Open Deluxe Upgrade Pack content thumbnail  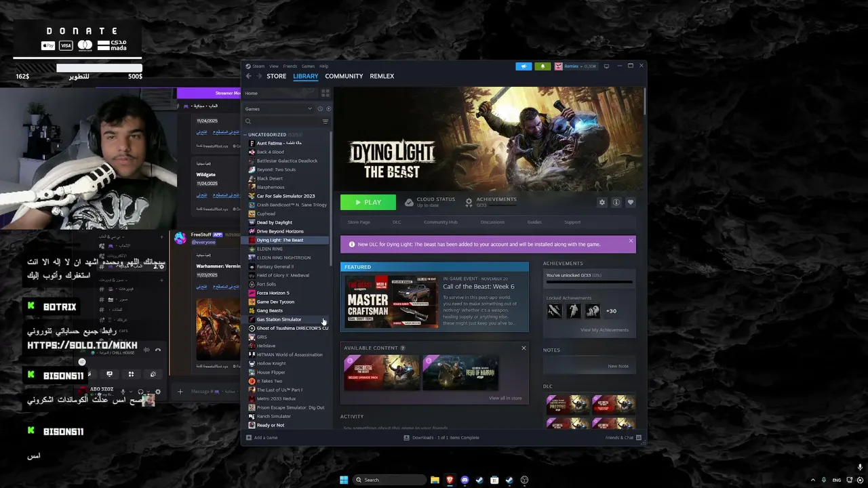click(382, 373)
